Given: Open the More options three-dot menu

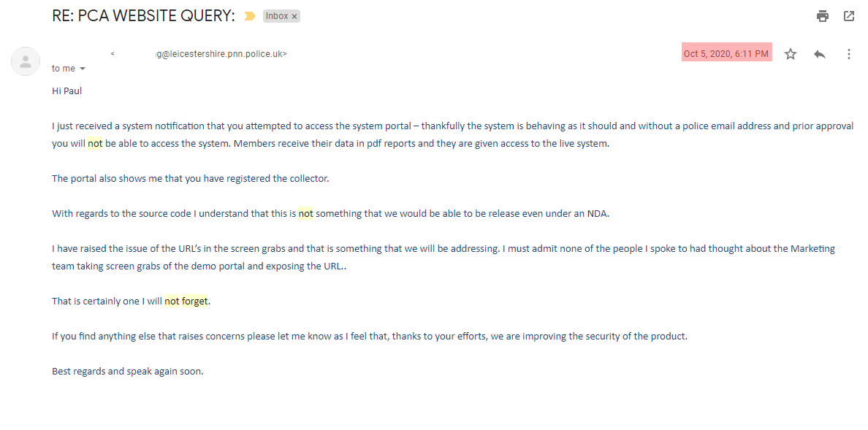Looking at the screenshot, I should (849, 54).
